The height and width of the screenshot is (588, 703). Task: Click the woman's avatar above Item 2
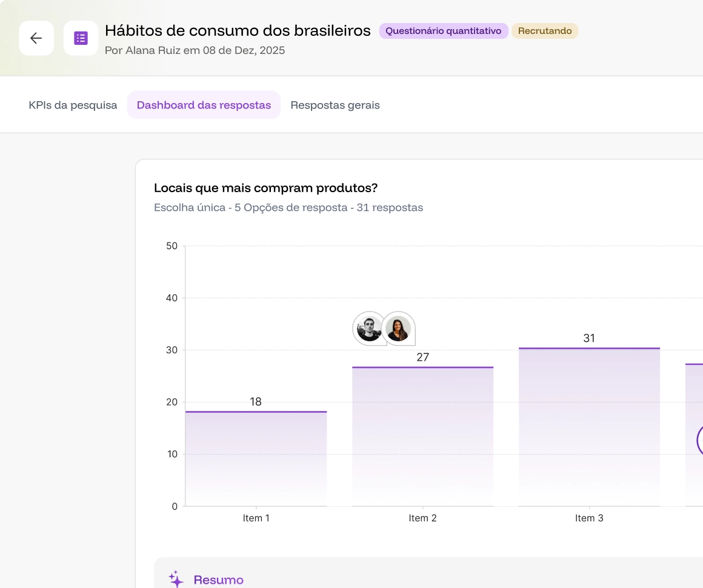(398, 329)
